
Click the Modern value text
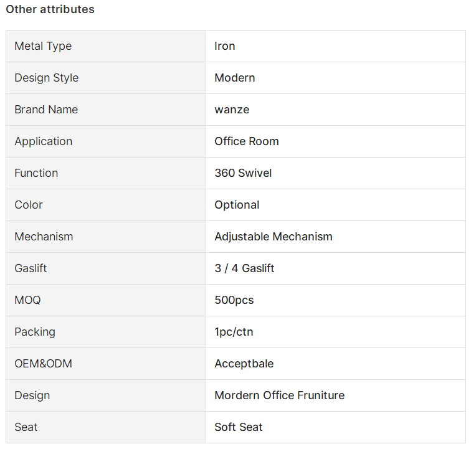[x=235, y=78]
